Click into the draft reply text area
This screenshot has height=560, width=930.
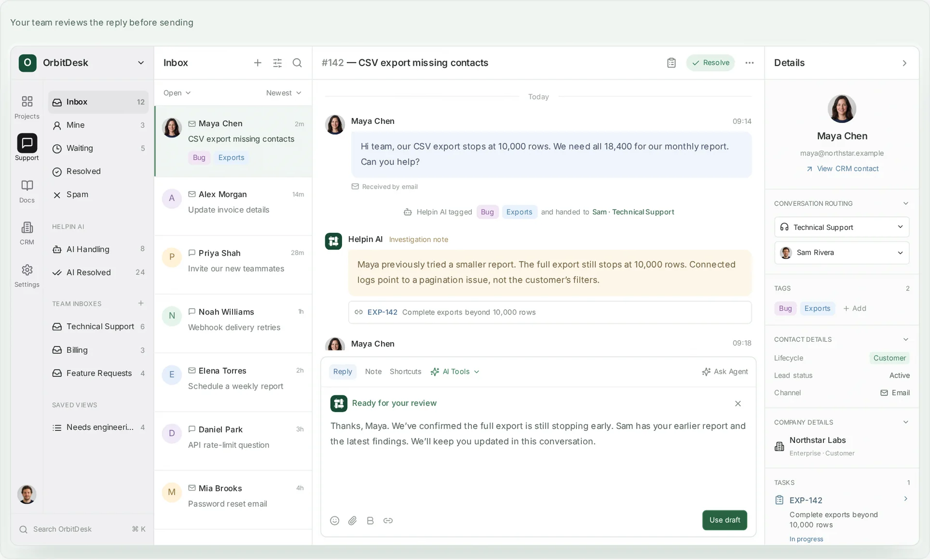tap(538, 434)
